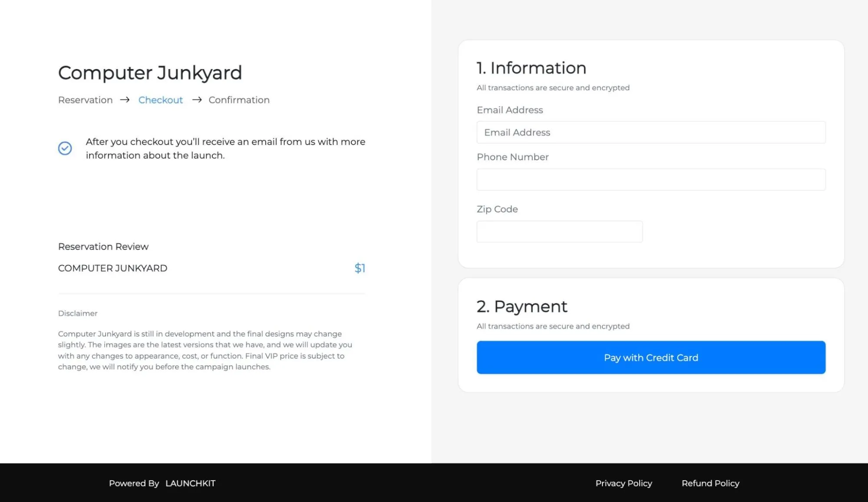Open the LAUNCHKIT link in footer
This screenshot has height=502, width=868.
[x=190, y=483]
